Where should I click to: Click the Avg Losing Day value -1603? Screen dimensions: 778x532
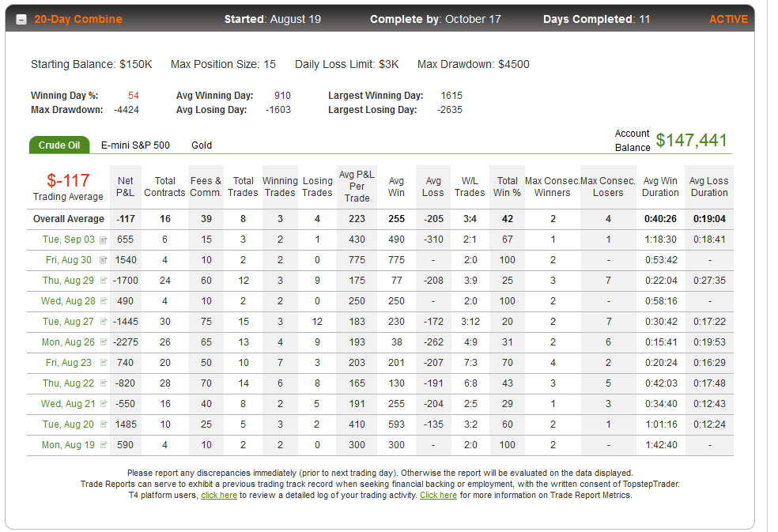pos(278,110)
